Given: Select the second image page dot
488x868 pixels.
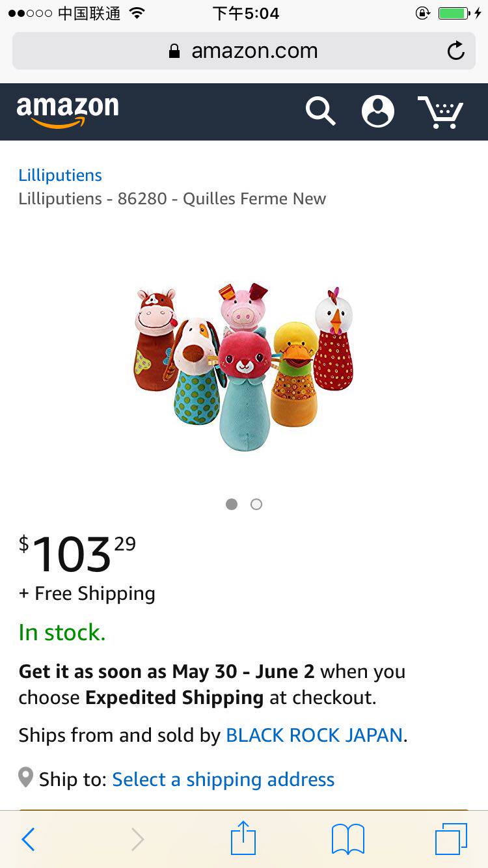Looking at the screenshot, I should point(256,504).
